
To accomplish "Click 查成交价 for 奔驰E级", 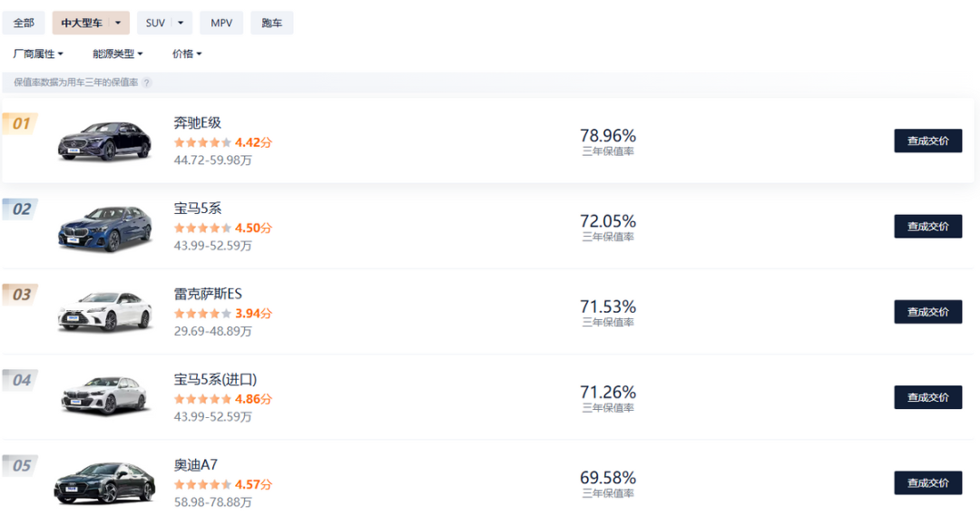I will 927,141.
